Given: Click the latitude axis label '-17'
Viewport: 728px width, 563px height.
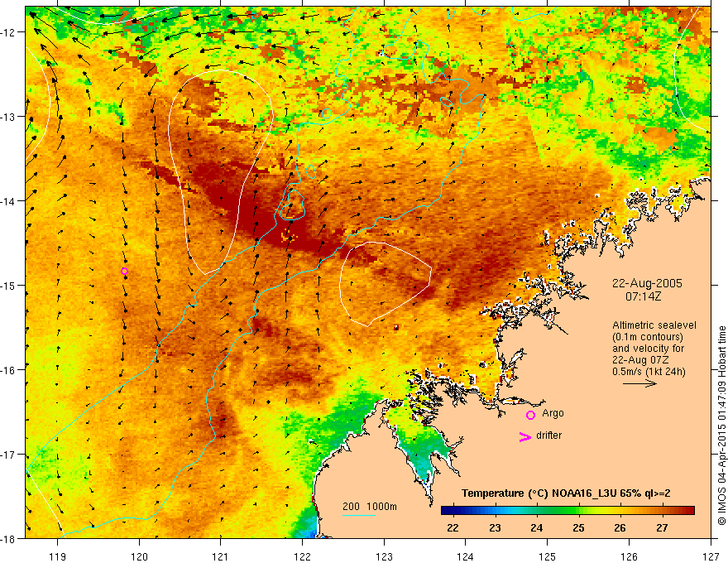Looking at the screenshot, I should (9, 455).
